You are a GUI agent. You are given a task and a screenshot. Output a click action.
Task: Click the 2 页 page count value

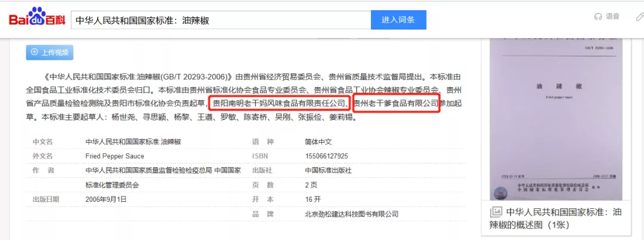tap(311, 185)
